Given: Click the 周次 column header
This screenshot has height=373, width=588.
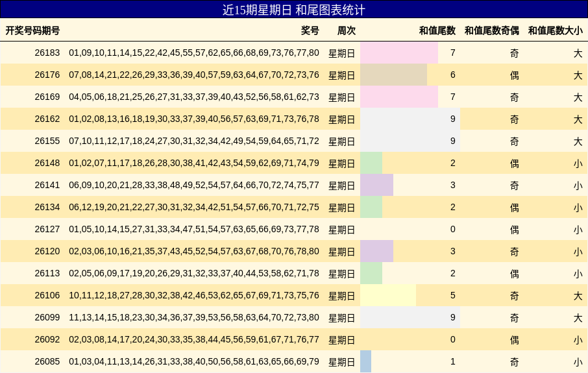Looking at the screenshot, I should pos(346,30).
